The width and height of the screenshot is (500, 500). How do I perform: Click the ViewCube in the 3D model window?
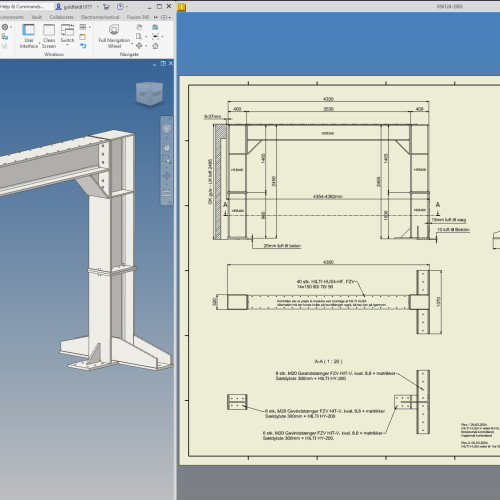(150, 93)
